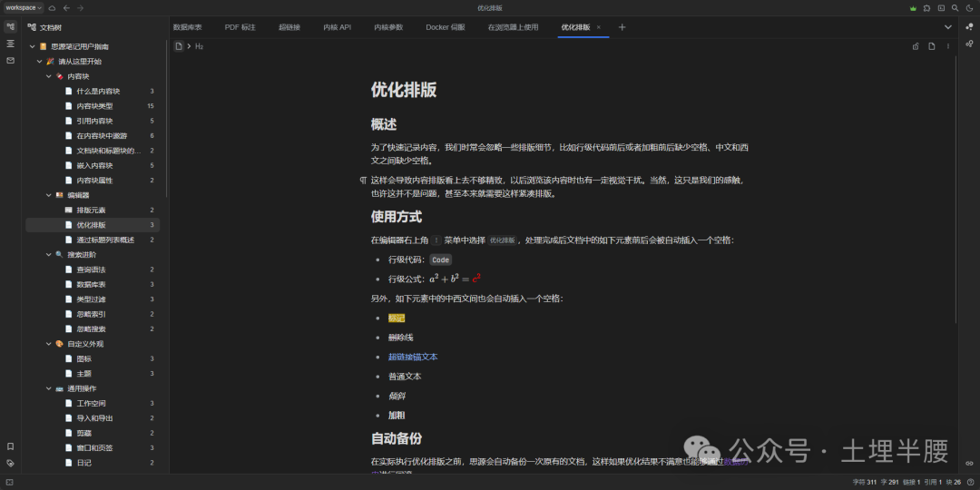Screen dimensions: 980x490
Task: Collapse the 编辑器 tree node
Action: [x=49, y=195]
